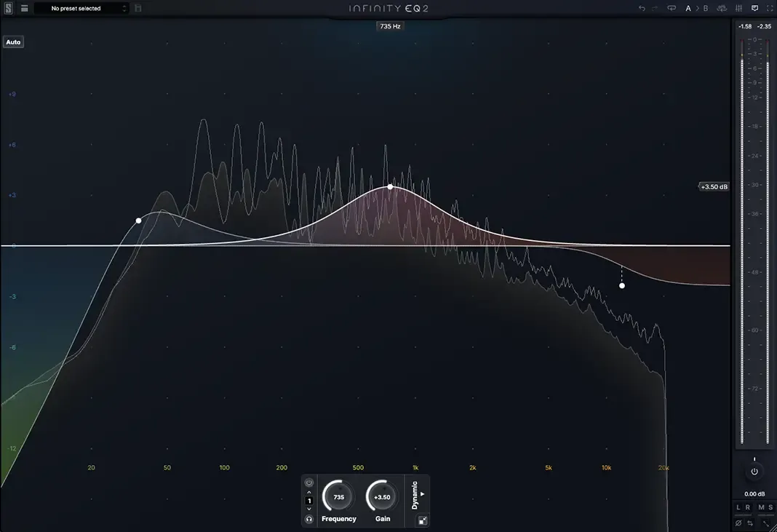777x532 pixels.
Task: Expand the Dynamic section
Action: [418, 495]
